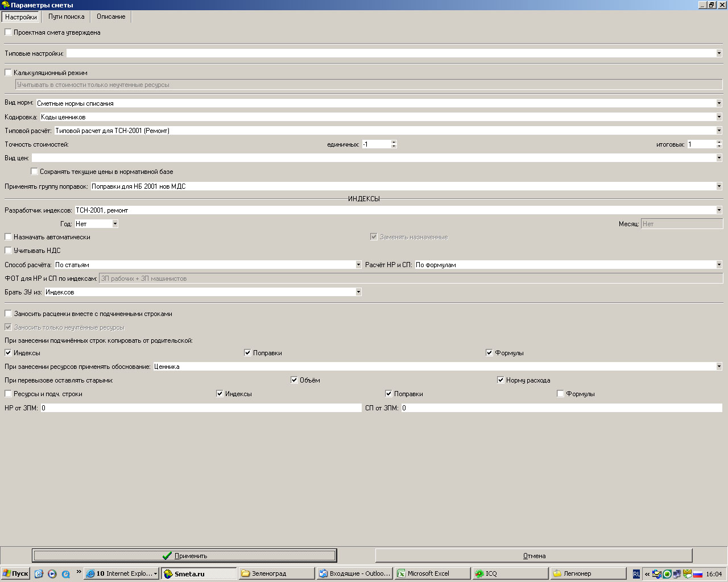Uncheck Индексы under копировать от родительской
Screen dimensions: 728x582
[8, 353]
